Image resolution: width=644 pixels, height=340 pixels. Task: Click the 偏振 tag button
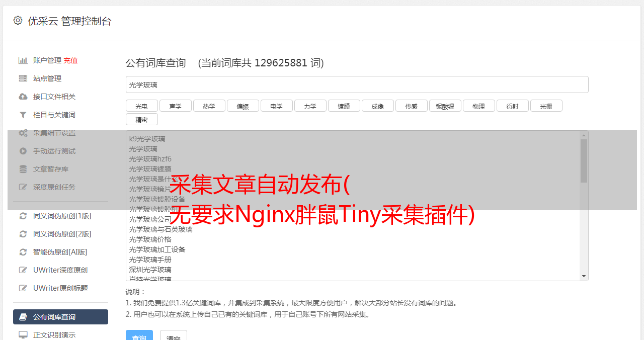(243, 106)
